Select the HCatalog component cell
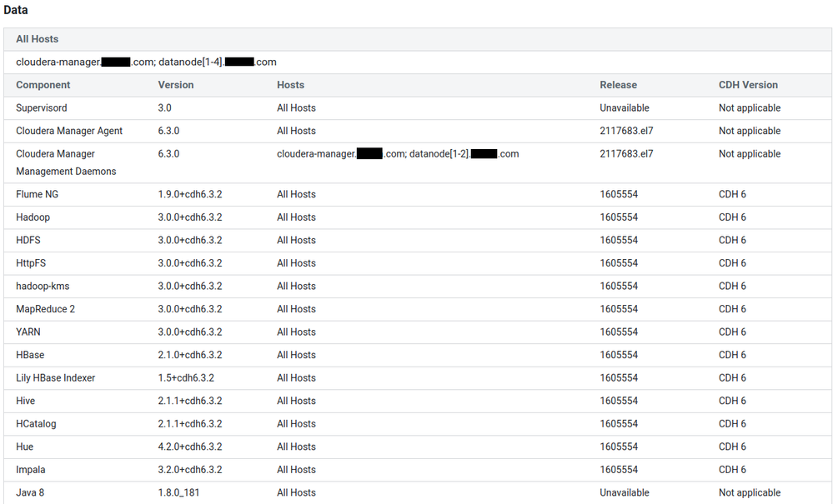The image size is (833, 504). [36, 423]
